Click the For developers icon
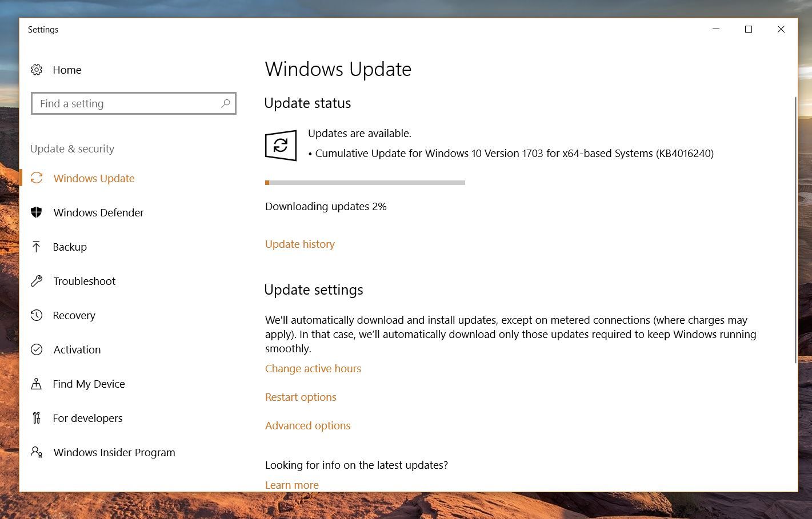Screen dimensions: 812x519 [x=37, y=418]
